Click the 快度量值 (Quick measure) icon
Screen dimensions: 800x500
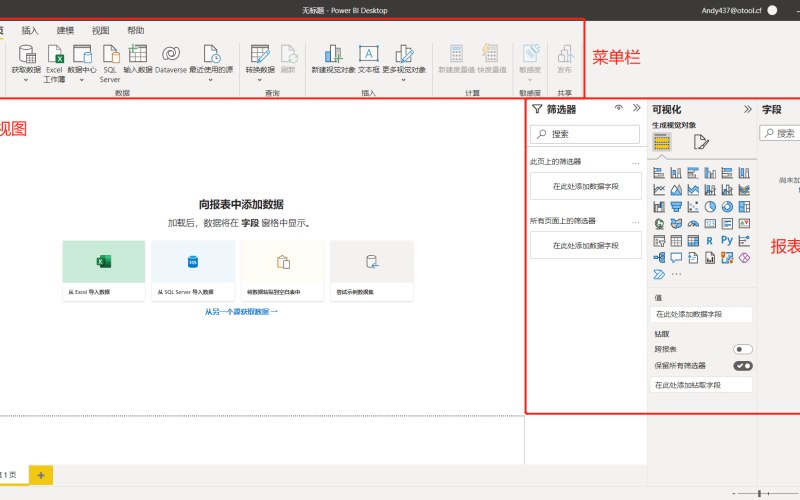(490, 53)
